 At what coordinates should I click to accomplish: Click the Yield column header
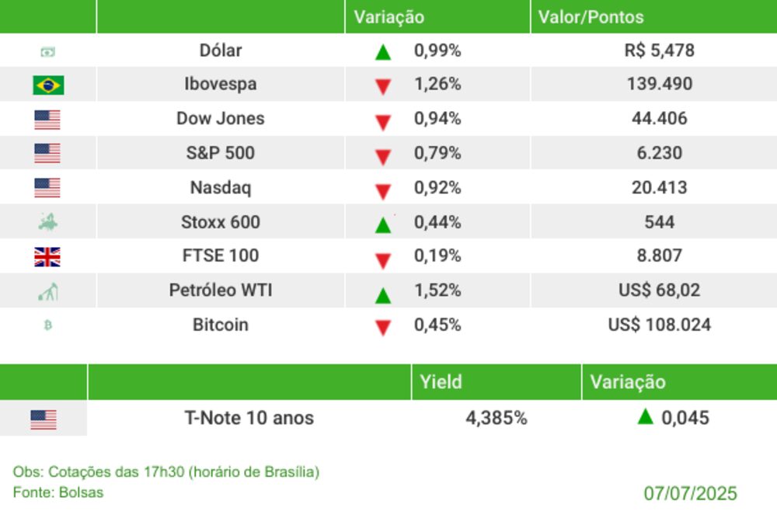click(441, 381)
